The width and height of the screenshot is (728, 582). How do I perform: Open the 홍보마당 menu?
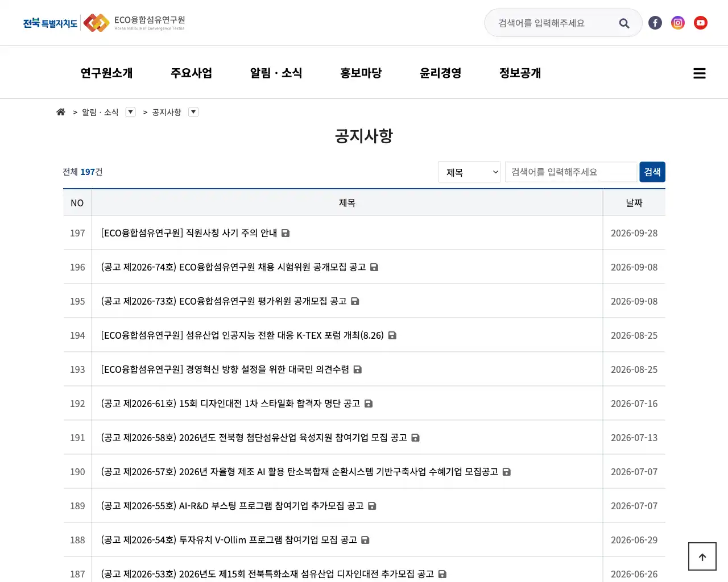(361, 73)
